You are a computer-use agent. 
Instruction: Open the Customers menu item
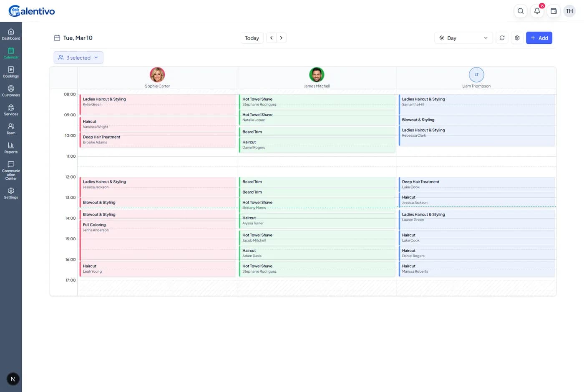pyautogui.click(x=11, y=91)
